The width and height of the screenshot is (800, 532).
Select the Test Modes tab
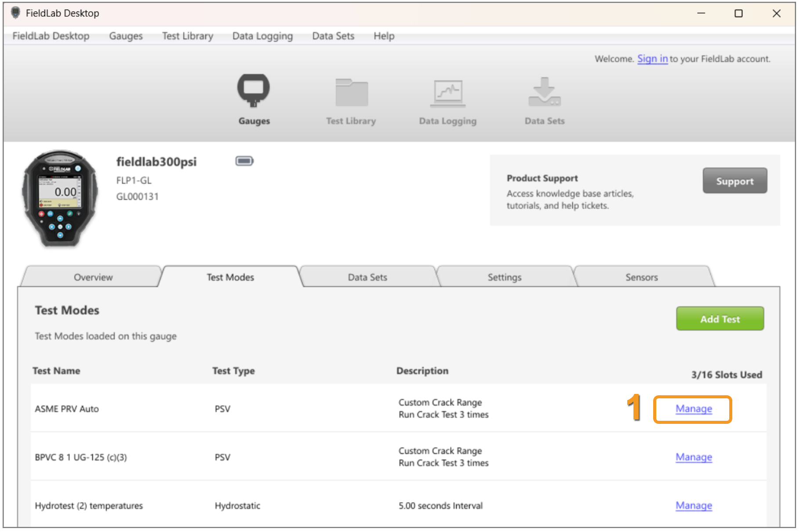230,277
